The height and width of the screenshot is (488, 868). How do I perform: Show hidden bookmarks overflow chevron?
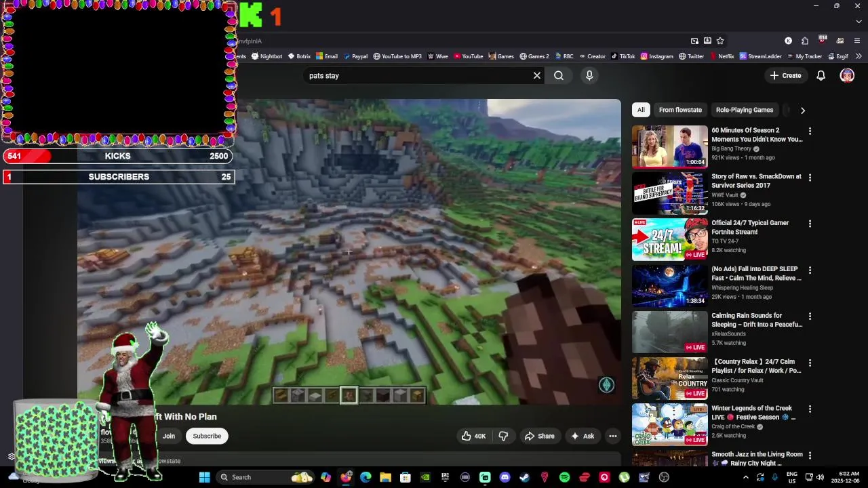(859, 56)
